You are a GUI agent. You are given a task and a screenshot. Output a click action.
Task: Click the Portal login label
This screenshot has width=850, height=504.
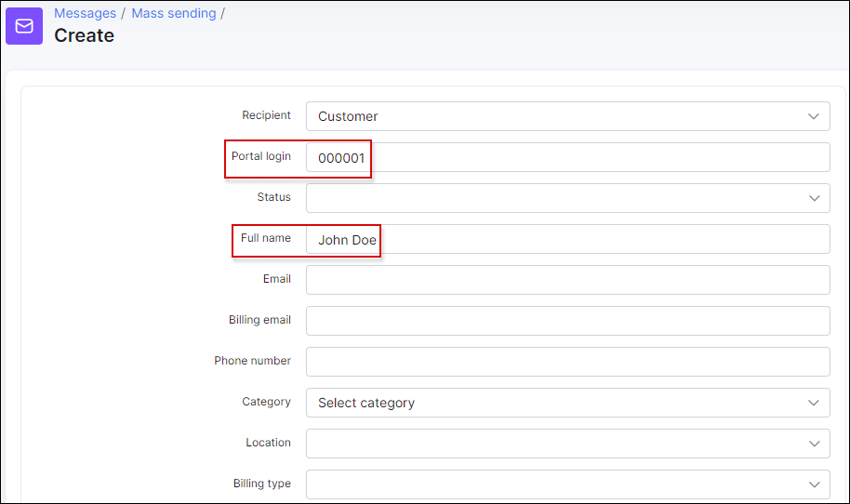pyautogui.click(x=261, y=156)
